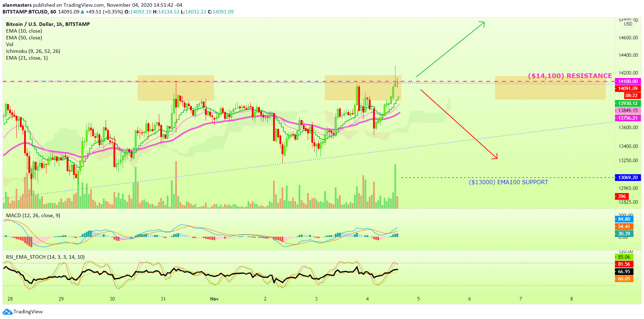Select the RSI_EMA_STOCH indicator label

pyautogui.click(x=45, y=257)
